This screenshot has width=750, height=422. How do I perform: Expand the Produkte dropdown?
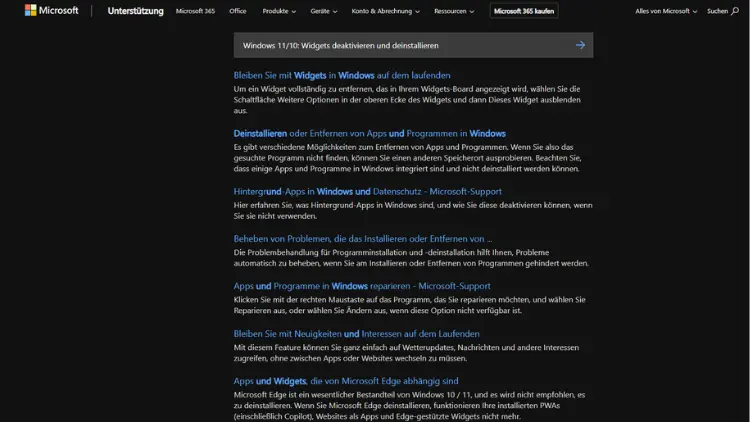point(279,11)
